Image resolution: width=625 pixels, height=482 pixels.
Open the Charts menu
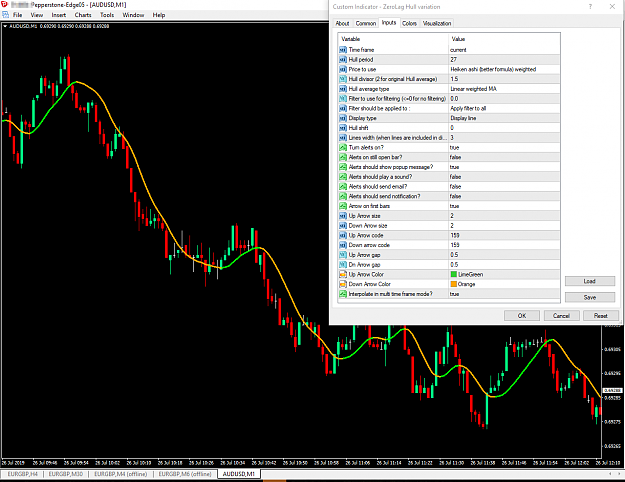click(83, 15)
